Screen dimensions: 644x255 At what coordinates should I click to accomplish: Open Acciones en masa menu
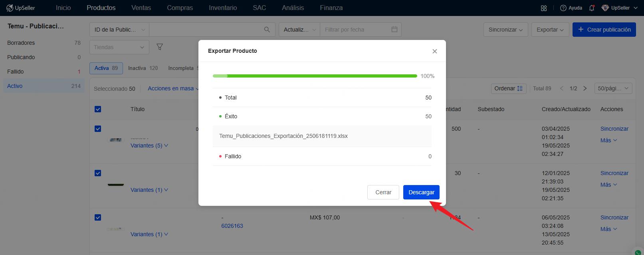click(173, 88)
